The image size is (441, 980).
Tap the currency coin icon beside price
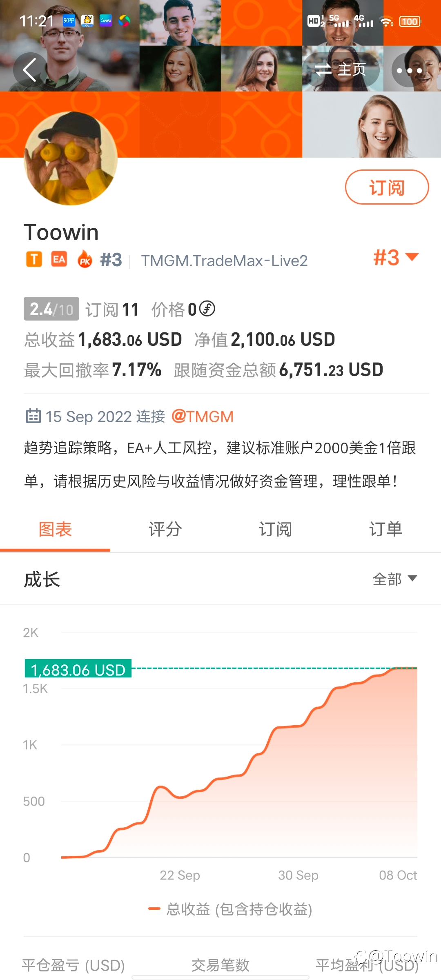click(x=207, y=309)
